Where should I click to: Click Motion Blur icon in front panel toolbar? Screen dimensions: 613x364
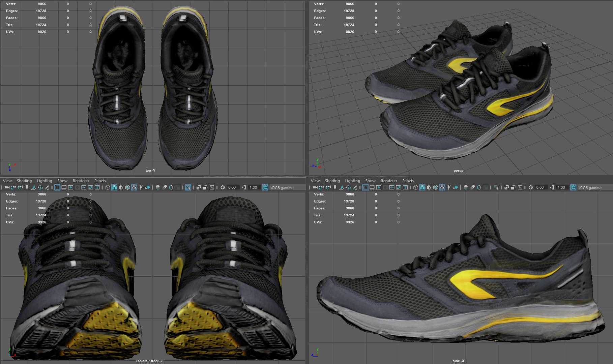click(x=165, y=187)
